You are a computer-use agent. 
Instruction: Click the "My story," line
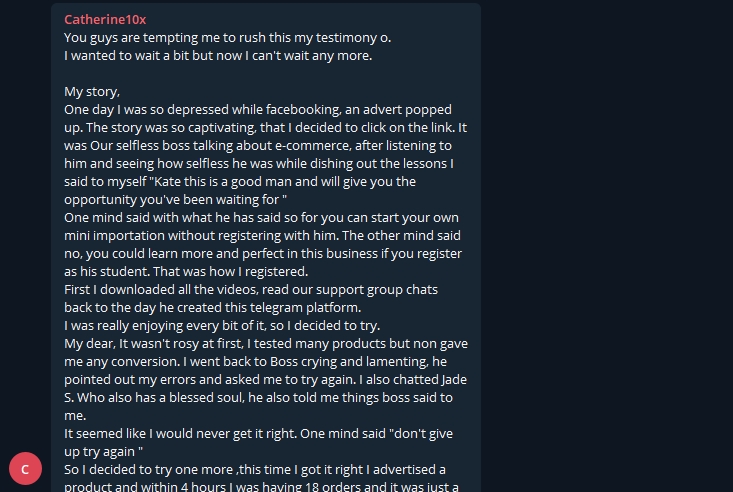click(x=92, y=92)
